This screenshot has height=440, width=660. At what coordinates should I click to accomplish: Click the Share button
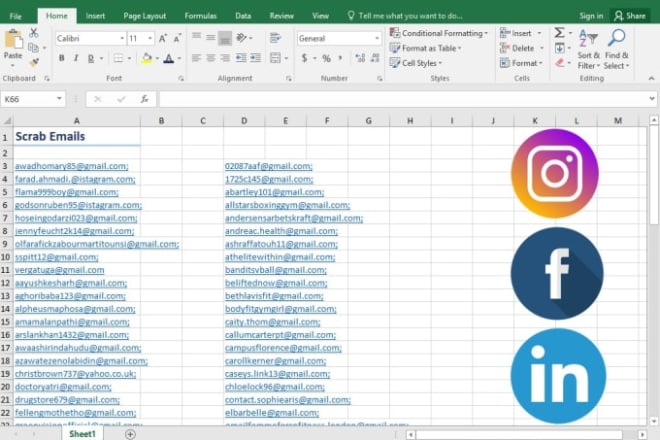[630, 16]
